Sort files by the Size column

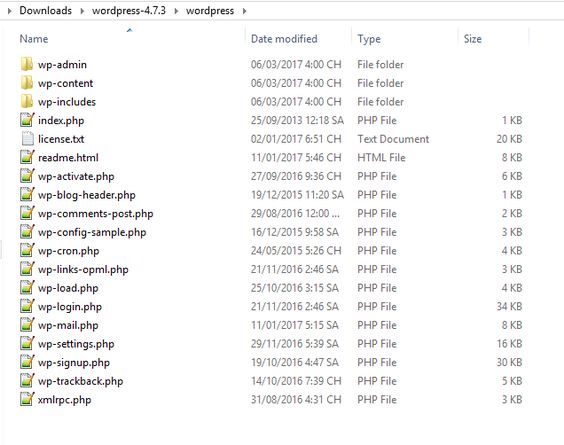pyautogui.click(x=473, y=39)
